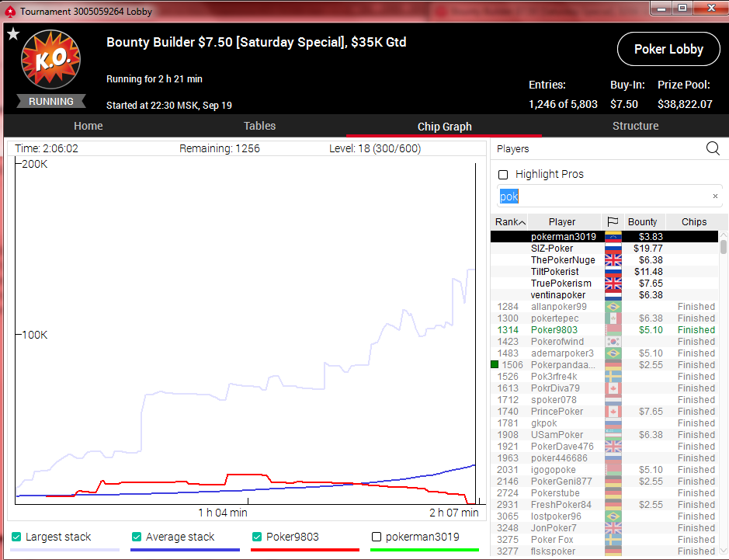This screenshot has width=729, height=560.
Task: Click the flag beside pokertepec
Action: tap(613, 318)
